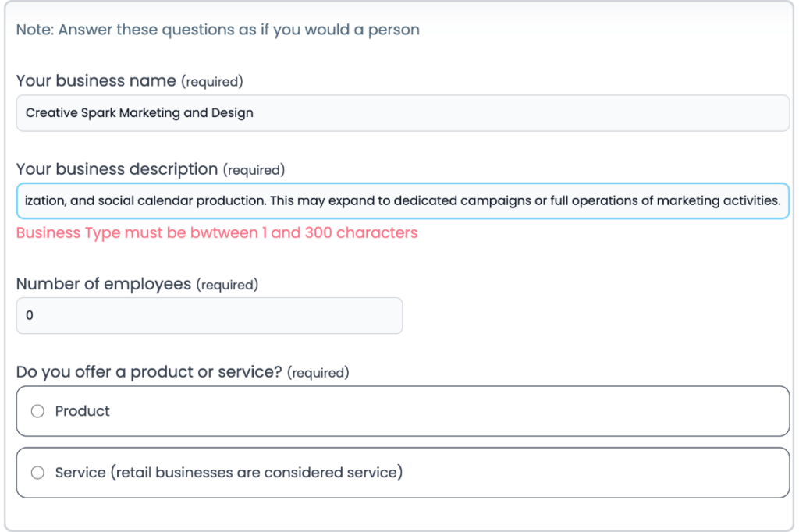Click the Your business name label
The width and height of the screenshot is (799, 532).
[x=97, y=80]
